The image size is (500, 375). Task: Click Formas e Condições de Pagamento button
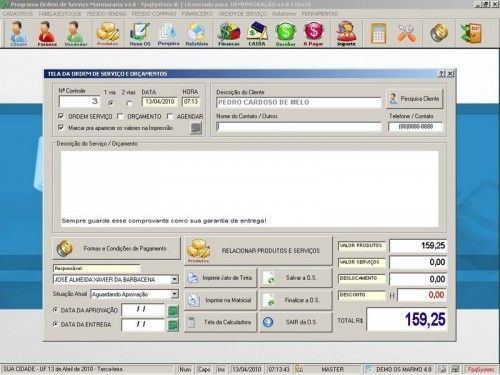[x=116, y=248]
